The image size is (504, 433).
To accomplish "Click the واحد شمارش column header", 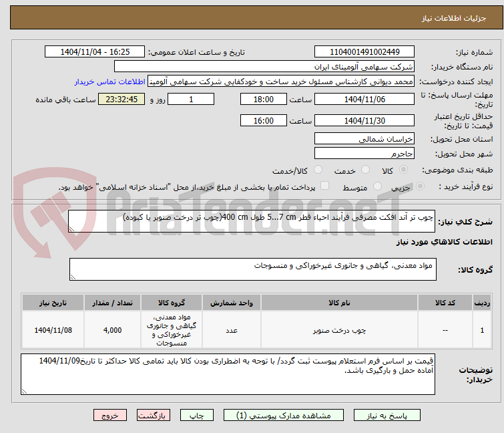I will [x=232, y=303].
